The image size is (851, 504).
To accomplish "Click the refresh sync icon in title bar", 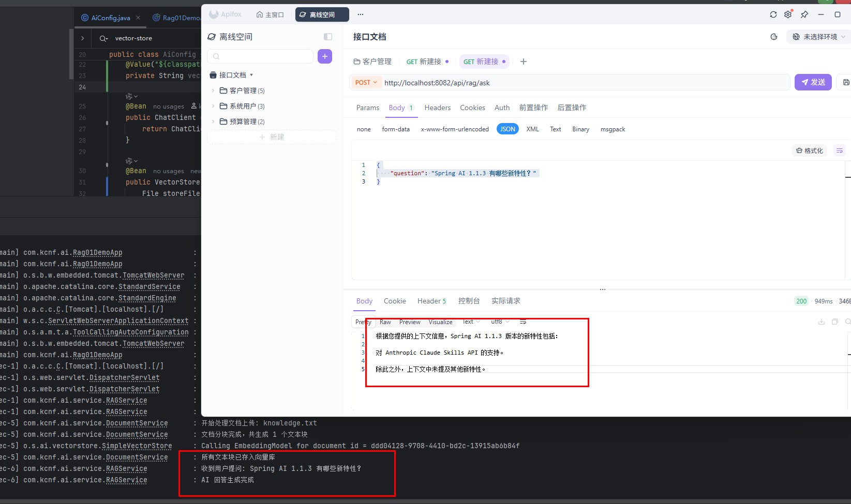I will tap(773, 14).
